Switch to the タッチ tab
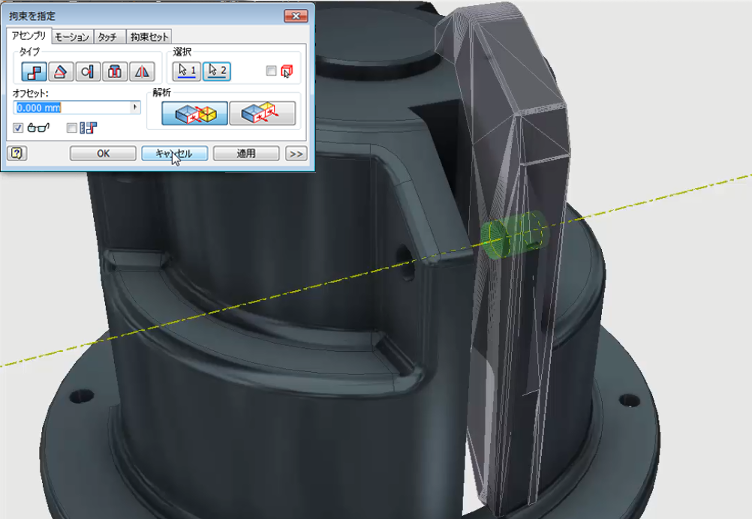 click(108, 37)
